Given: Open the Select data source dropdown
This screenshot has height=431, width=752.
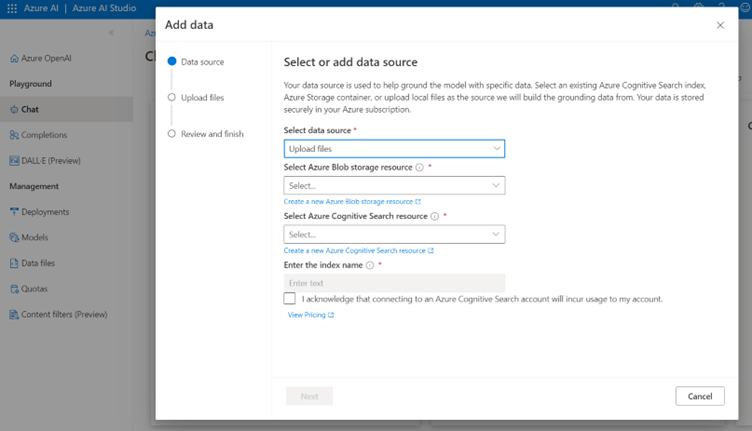Looking at the screenshot, I should [x=394, y=149].
